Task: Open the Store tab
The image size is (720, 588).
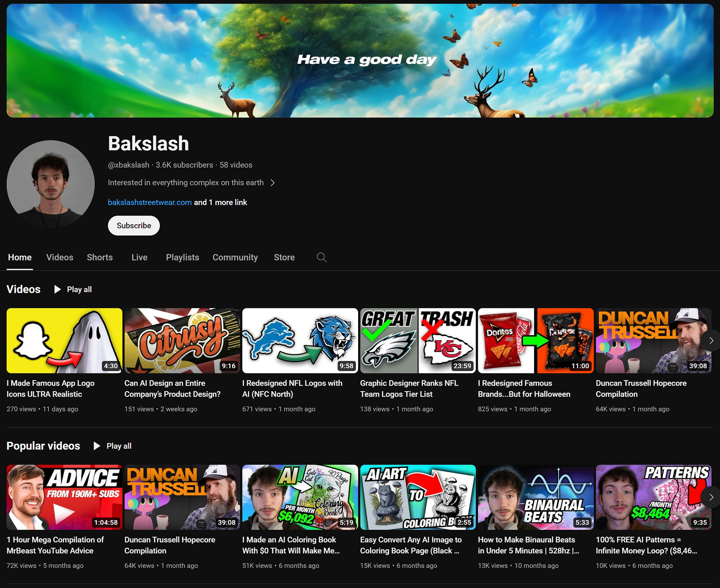Action: [x=284, y=257]
